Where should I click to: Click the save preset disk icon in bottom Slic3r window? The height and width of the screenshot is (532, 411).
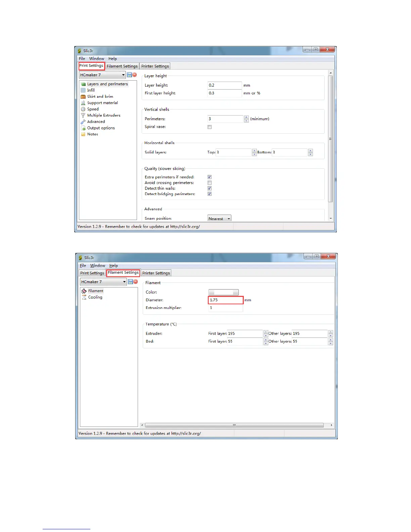(130, 282)
